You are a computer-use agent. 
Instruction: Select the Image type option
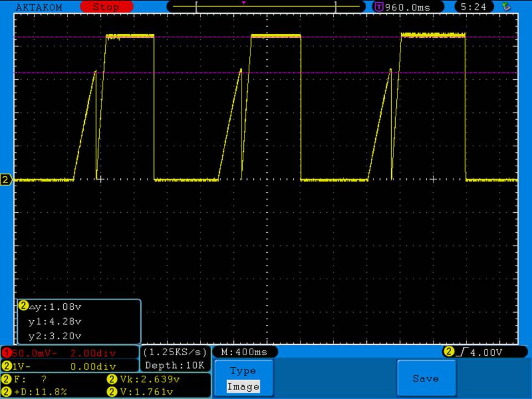(243, 387)
